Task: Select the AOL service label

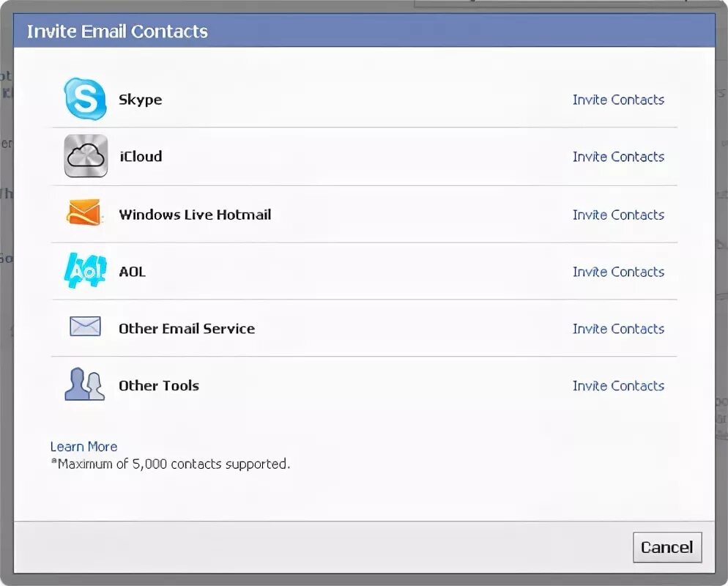Action: (x=133, y=272)
